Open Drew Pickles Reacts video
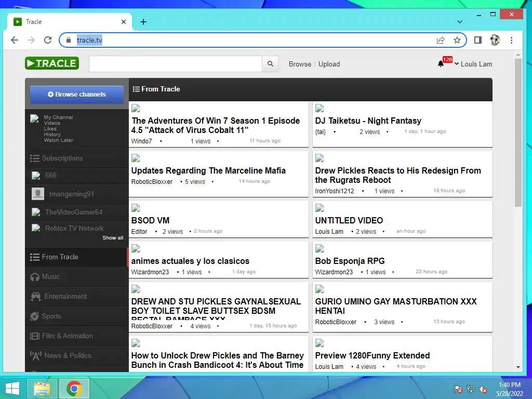532x399 pixels. (x=398, y=175)
